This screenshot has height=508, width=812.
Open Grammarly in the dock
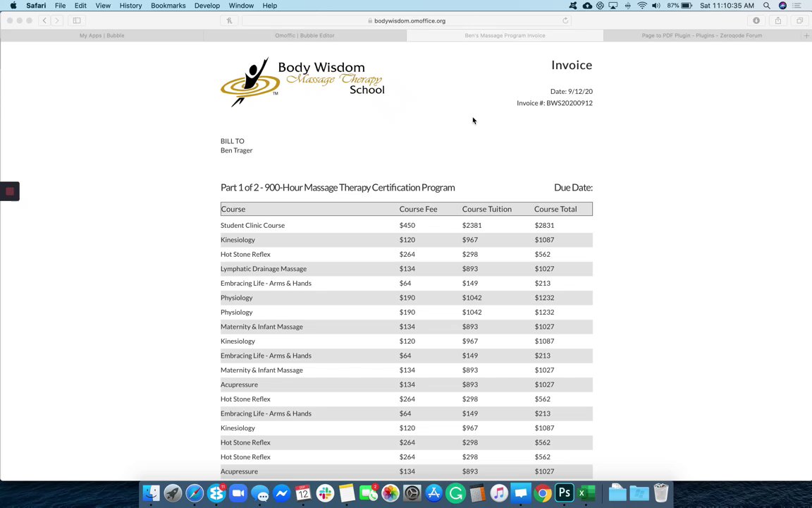[456, 493]
